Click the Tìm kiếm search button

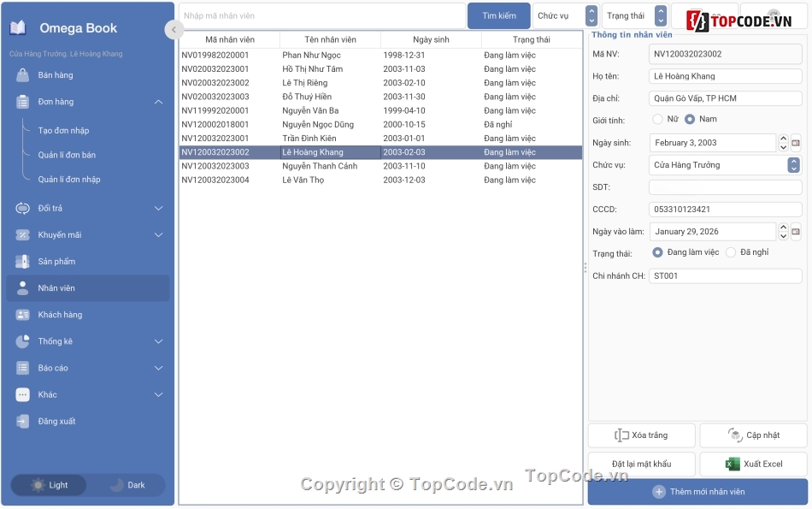[x=499, y=15]
